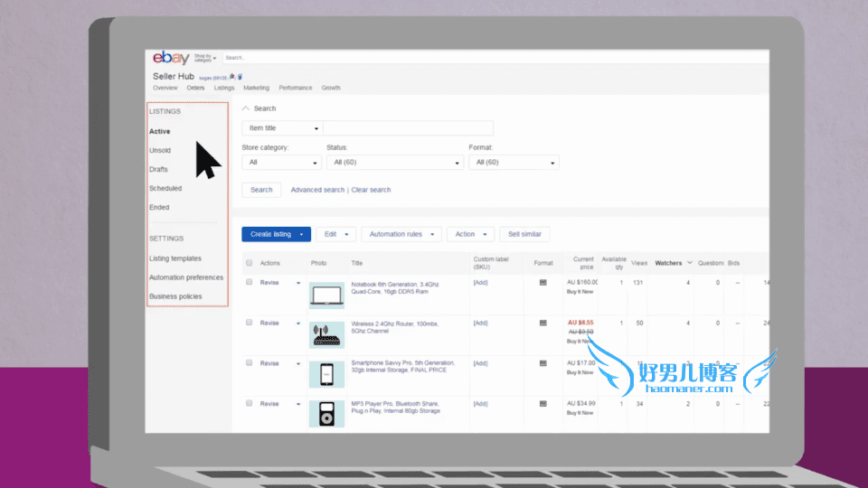Open Drafts in the sidebar
This screenshot has width=868, height=488.
coord(158,169)
